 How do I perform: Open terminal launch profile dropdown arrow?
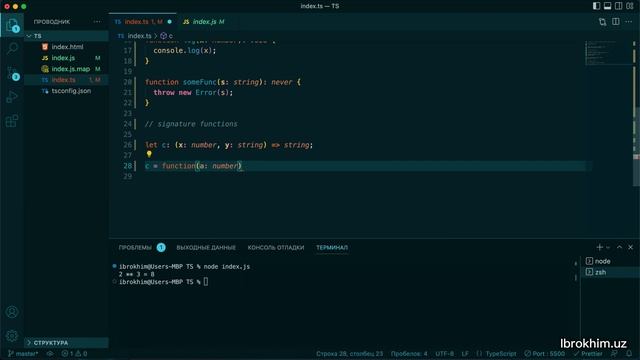pos(608,247)
